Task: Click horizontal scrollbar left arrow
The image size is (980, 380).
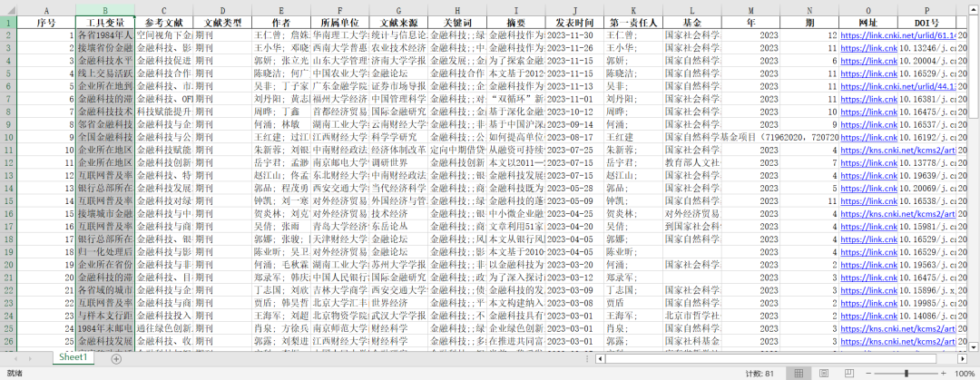Action: pos(599,359)
